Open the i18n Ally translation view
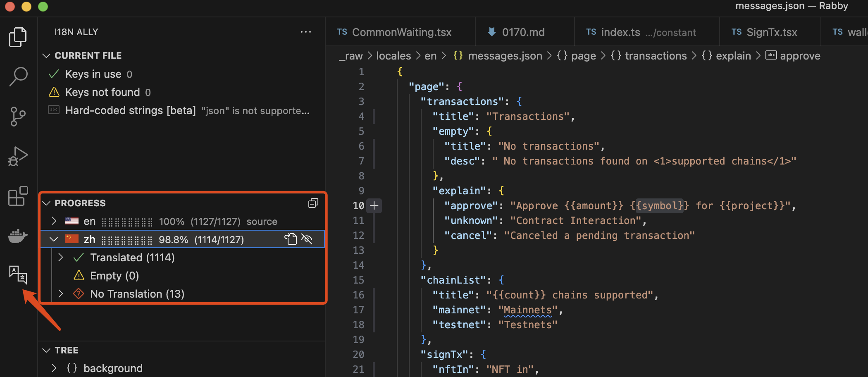This screenshot has height=377, width=868. click(18, 275)
